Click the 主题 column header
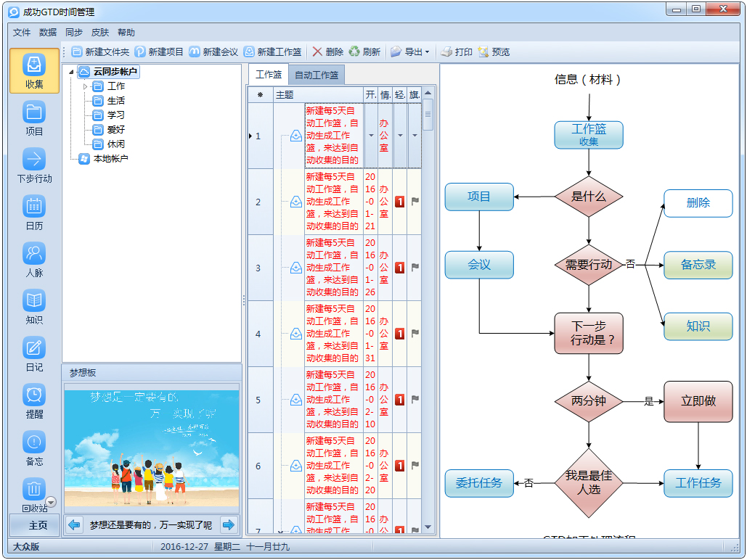 pos(318,95)
